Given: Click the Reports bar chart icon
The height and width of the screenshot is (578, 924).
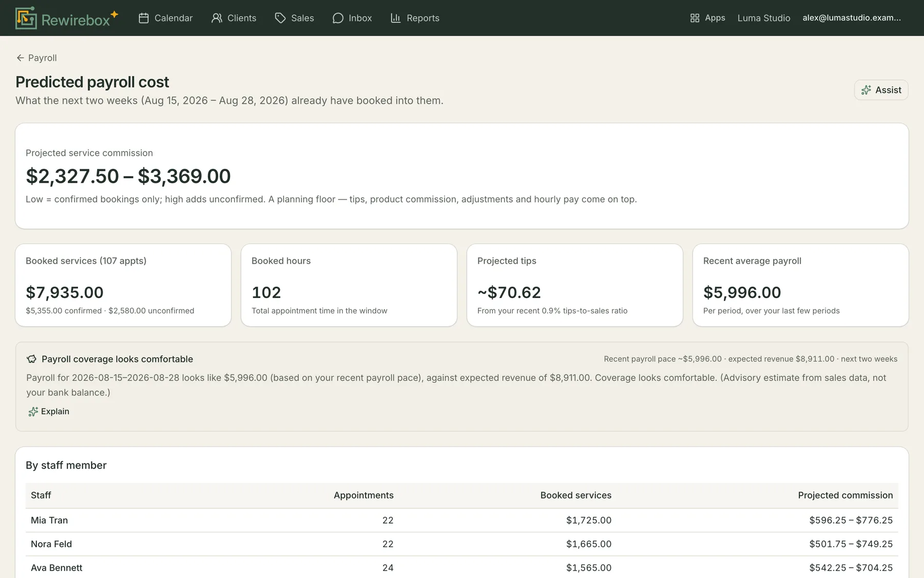Looking at the screenshot, I should point(396,18).
